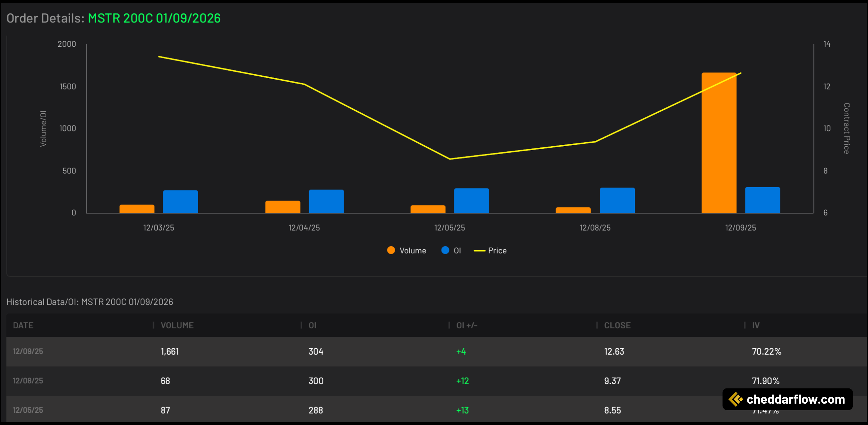Sort the table by the DATE column header
The height and width of the screenshot is (425, 868).
coord(23,325)
